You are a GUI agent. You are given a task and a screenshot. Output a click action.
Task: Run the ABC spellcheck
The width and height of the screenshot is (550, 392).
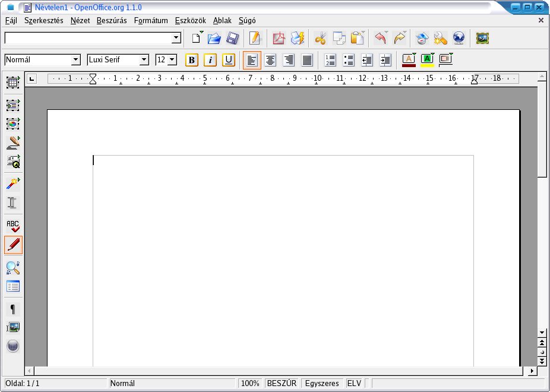(13, 226)
